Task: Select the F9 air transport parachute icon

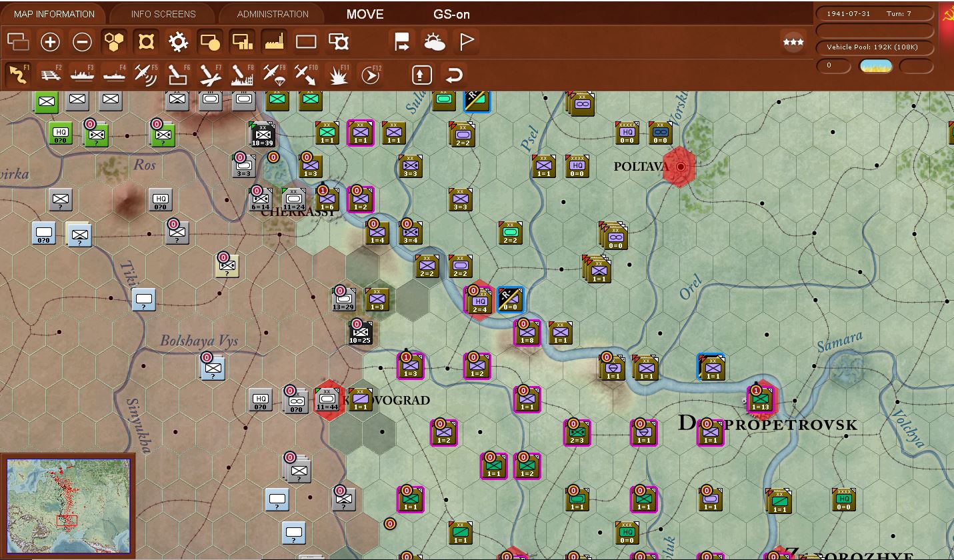Action: click(x=274, y=75)
